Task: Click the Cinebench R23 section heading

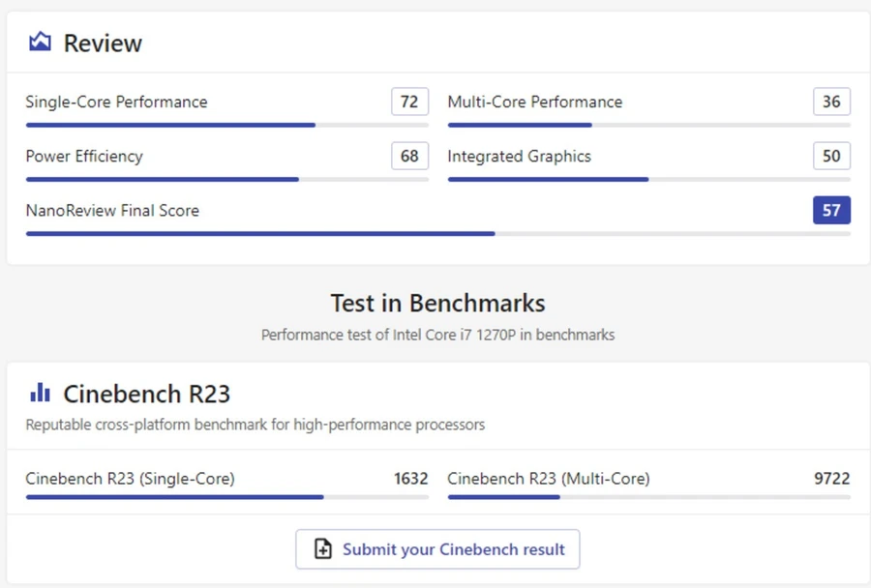Action: 147,394
